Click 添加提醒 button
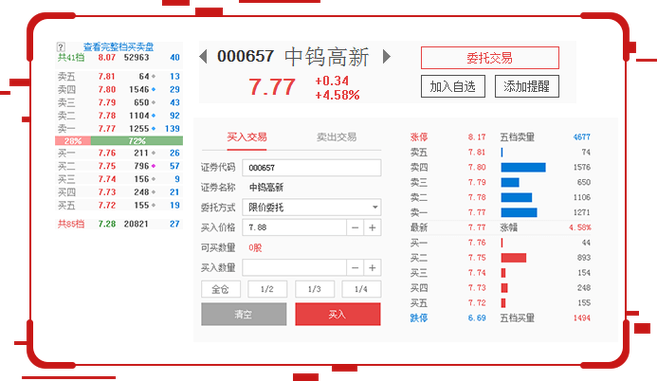The width and height of the screenshot is (657, 381). tap(527, 86)
